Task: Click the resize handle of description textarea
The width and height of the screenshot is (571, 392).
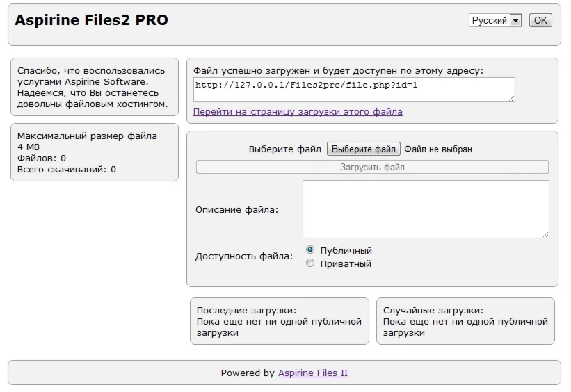Action: [545, 235]
